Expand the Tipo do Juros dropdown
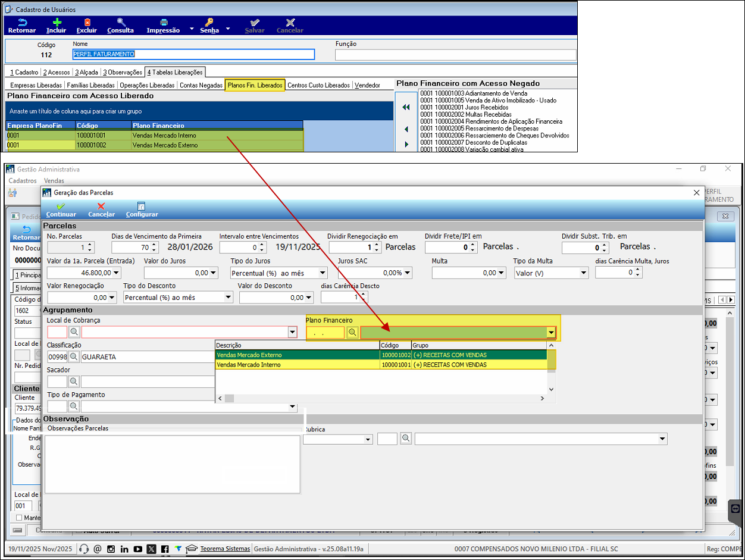This screenshot has width=745, height=560. 323,273
